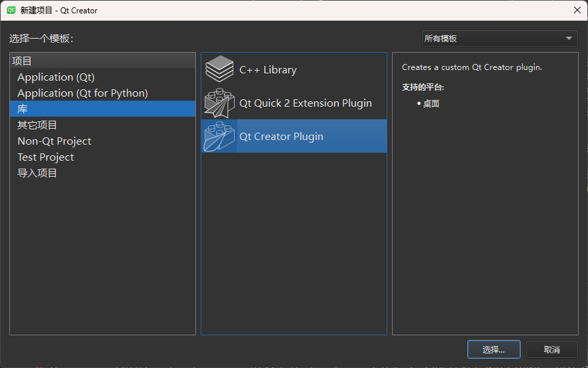588x368 pixels.
Task: Click the 选择... button
Action: click(493, 349)
